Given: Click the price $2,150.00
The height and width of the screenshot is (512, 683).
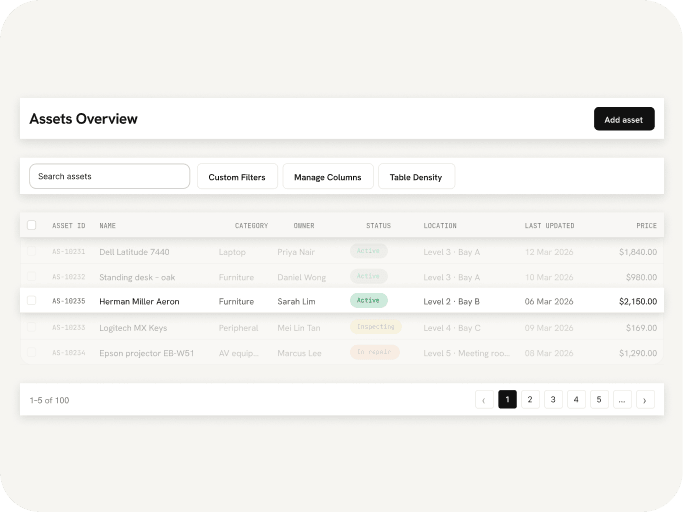Looking at the screenshot, I should click(x=638, y=302).
